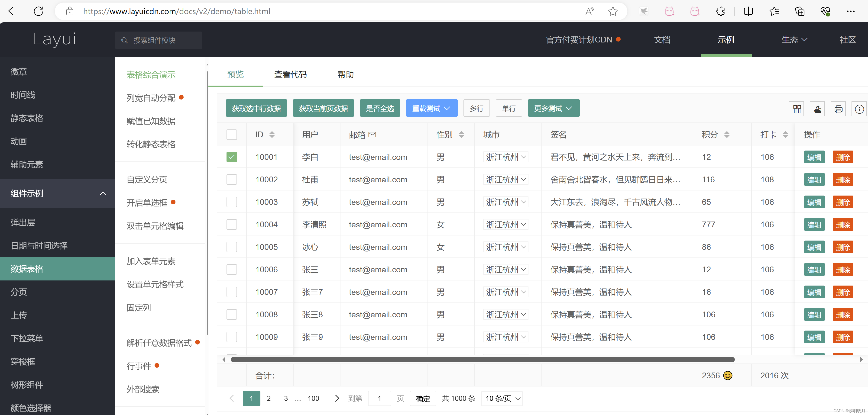This screenshot has width=868, height=415.
Task: Click 确定 button in pagination
Action: coord(423,399)
